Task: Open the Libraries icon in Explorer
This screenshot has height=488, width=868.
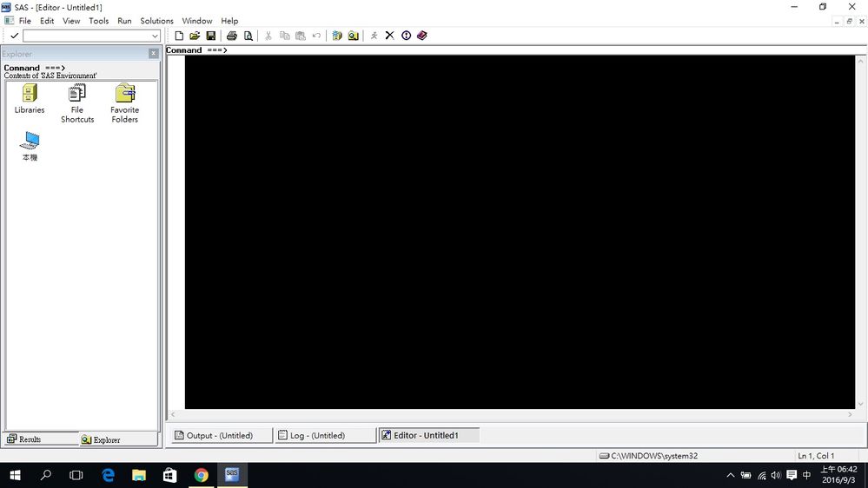Action: [x=30, y=98]
